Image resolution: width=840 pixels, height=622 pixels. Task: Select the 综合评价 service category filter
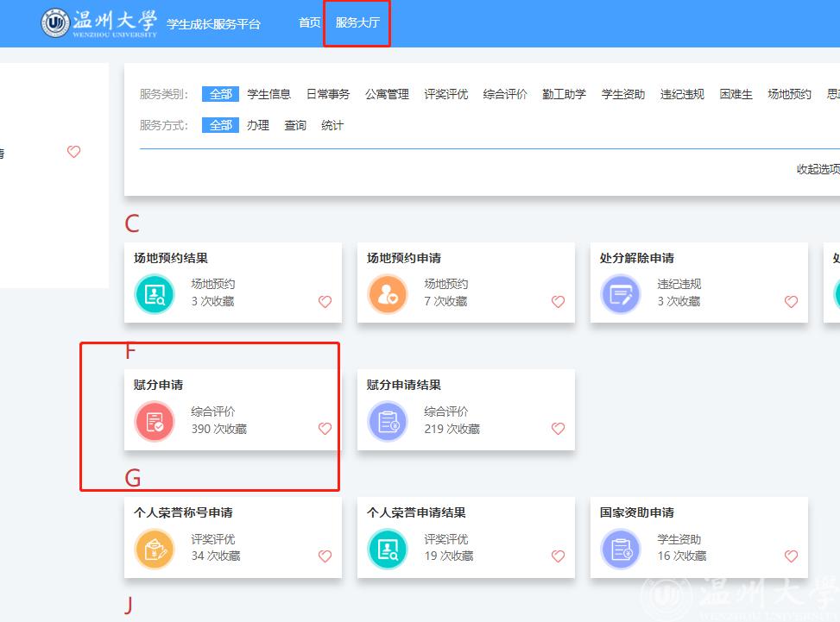[x=505, y=94]
